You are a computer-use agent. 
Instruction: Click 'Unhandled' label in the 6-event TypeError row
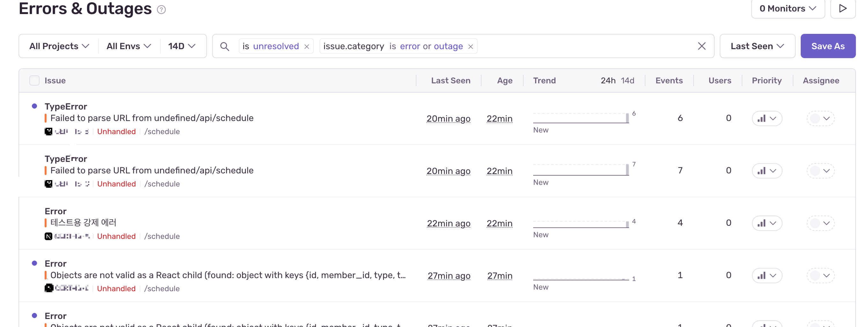(116, 132)
